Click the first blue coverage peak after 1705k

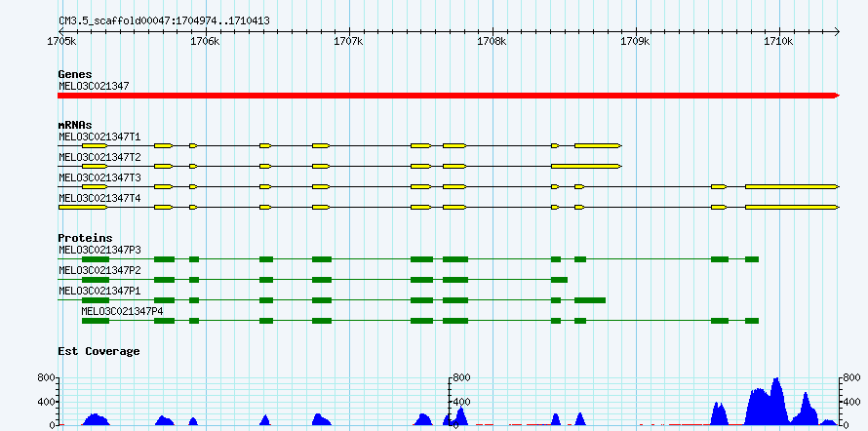[x=96, y=419]
